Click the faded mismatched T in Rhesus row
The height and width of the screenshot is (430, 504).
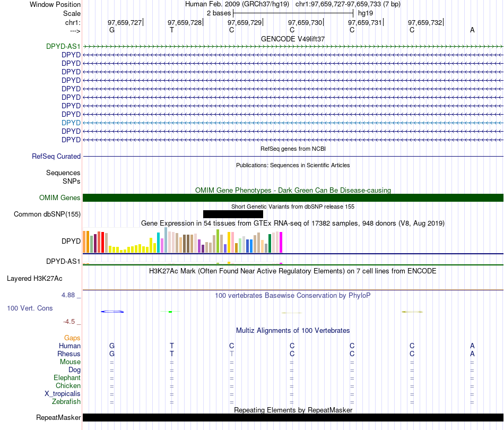[231, 354]
